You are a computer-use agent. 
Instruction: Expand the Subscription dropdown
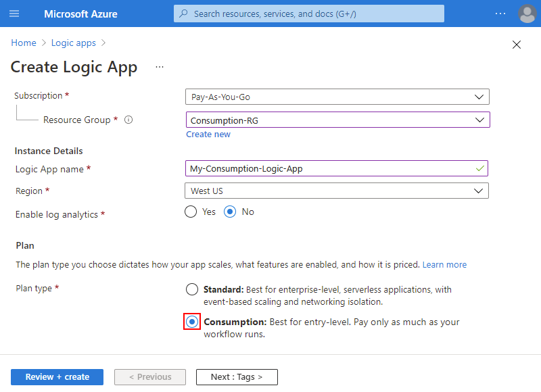[337, 97]
